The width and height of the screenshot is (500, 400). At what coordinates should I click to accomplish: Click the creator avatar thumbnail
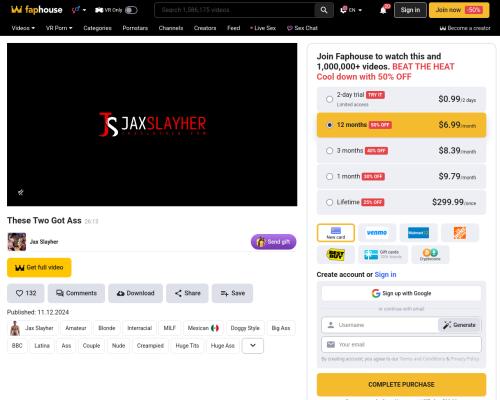pos(17,242)
